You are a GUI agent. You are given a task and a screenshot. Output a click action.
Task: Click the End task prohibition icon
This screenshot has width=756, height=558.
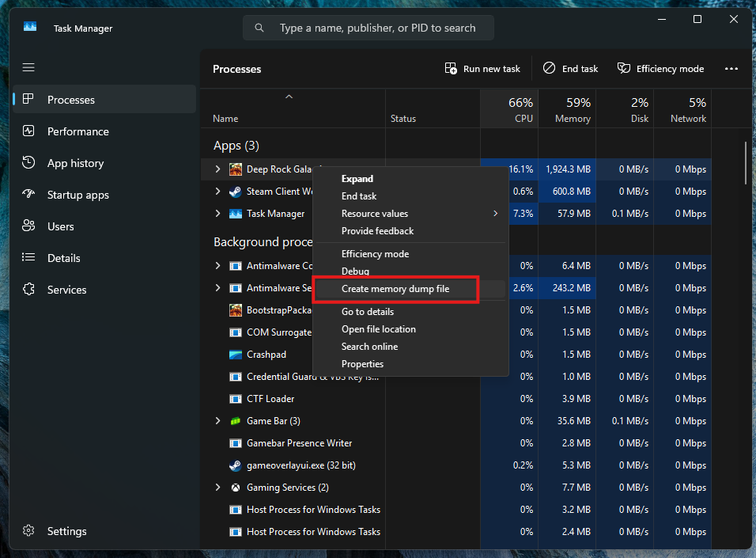click(549, 68)
